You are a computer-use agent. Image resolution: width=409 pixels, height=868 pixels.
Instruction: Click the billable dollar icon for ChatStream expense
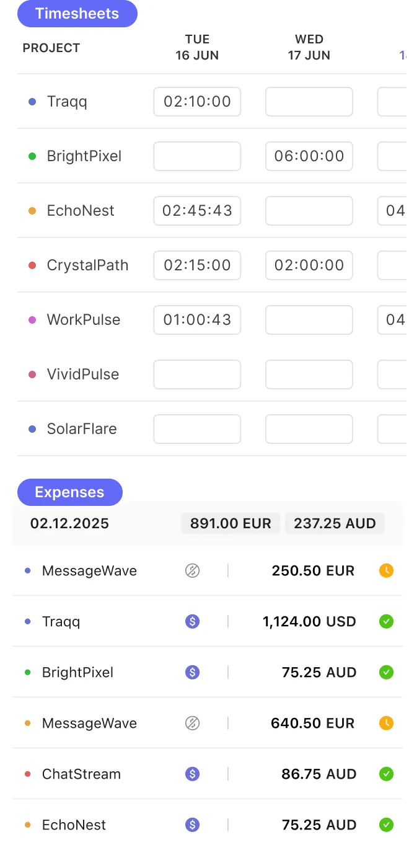[x=193, y=774]
